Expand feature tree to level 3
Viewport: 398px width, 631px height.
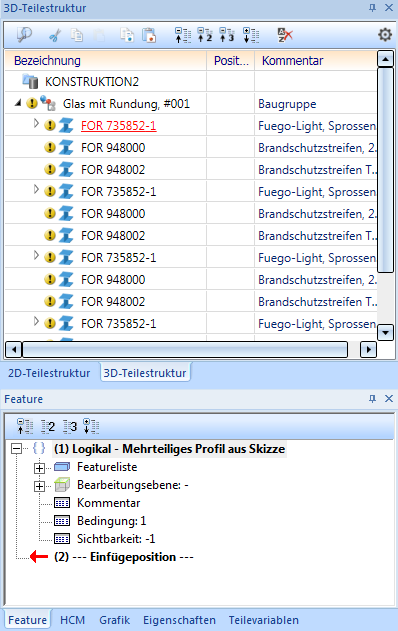[70, 426]
